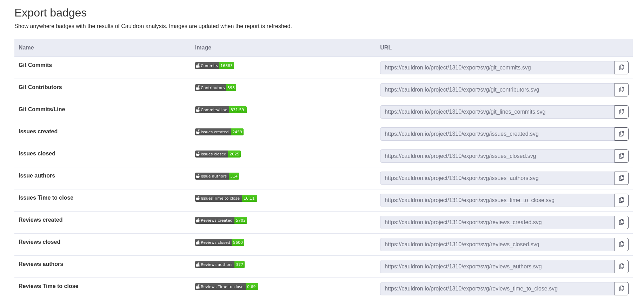The width and height of the screenshot is (644, 301).
Task: Click the Reviews Time to close badge
Action: click(x=227, y=287)
